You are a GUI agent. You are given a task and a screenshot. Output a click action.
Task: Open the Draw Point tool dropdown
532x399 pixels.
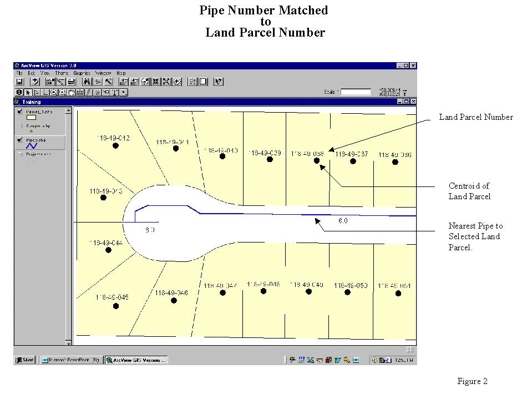click(x=124, y=92)
